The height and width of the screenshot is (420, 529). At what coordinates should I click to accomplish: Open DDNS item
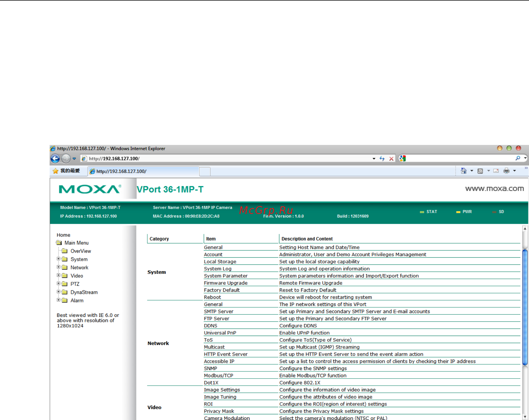coord(211,326)
